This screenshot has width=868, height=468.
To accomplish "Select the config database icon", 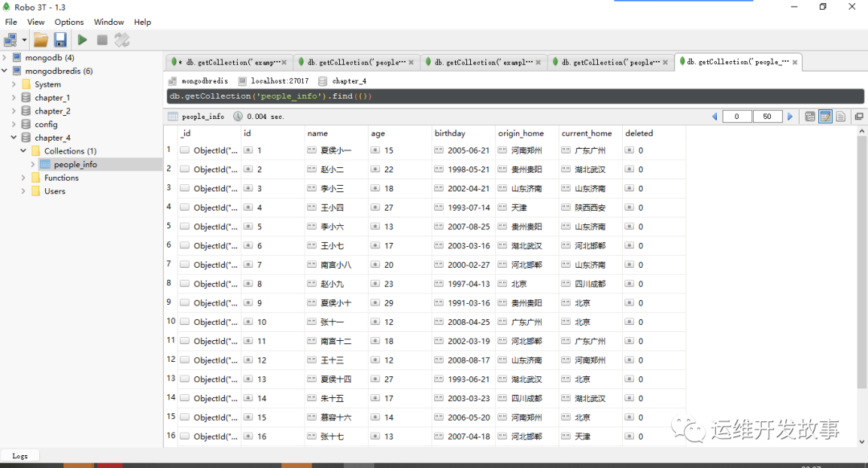I will (x=26, y=124).
